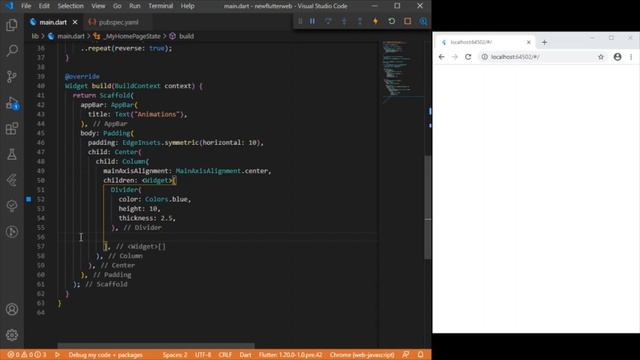The height and width of the screenshot is (360, 640).
Task: Switch to main.dart editor tab
Action: pyautogui.click(x=53, y=22)
